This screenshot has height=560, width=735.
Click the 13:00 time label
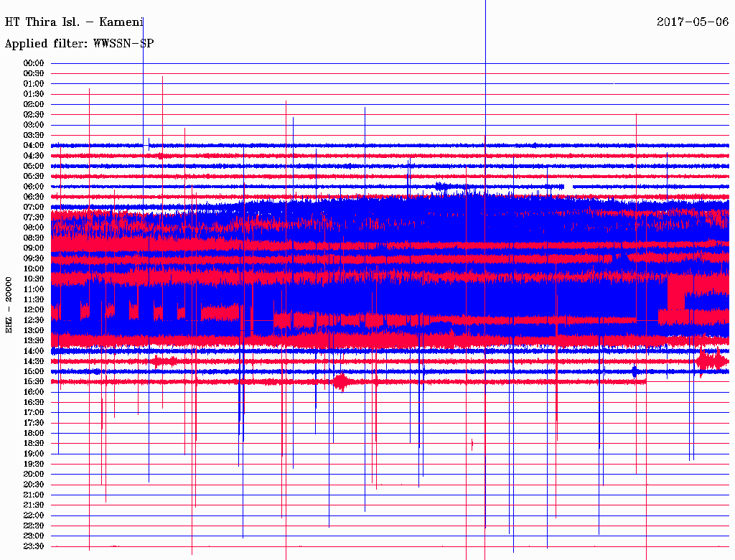click(x=34, y=330)
